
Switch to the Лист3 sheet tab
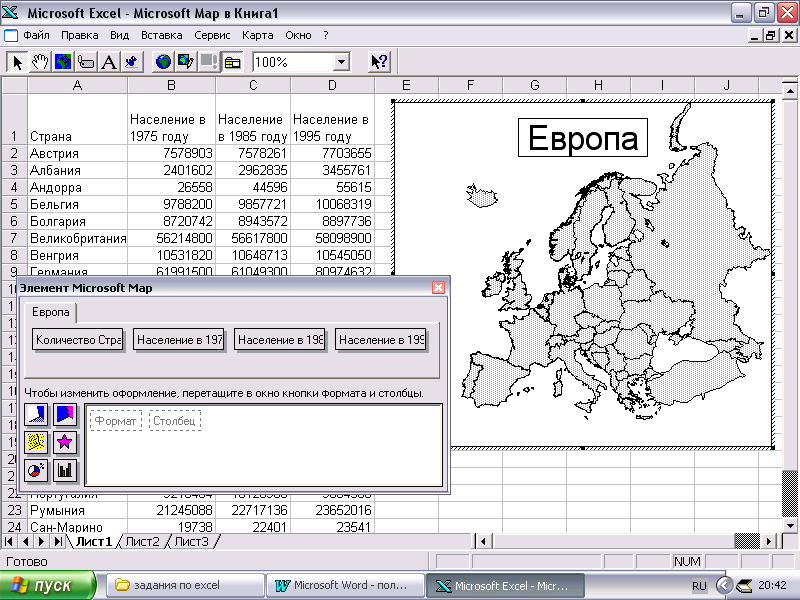coord(191,541)
